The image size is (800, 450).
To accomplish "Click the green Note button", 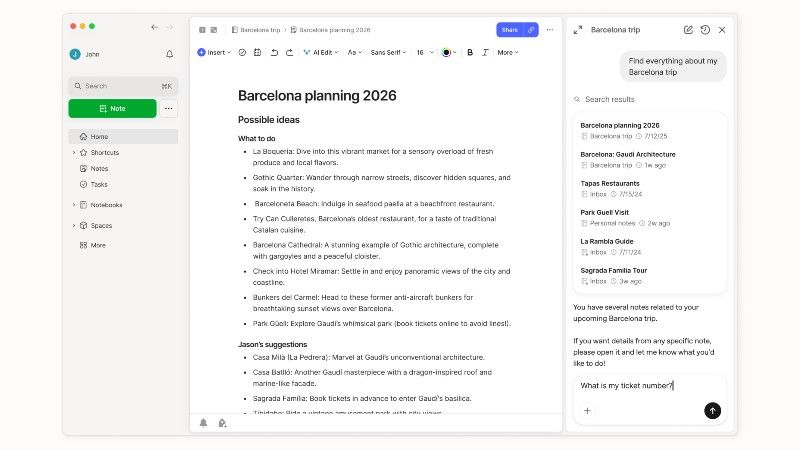I will tap(112, 108).
